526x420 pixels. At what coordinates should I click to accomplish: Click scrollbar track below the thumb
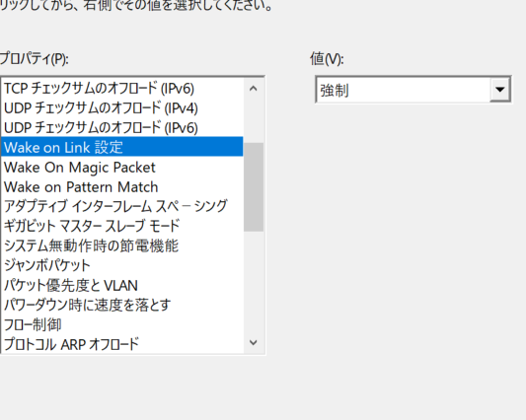point(254,282)
